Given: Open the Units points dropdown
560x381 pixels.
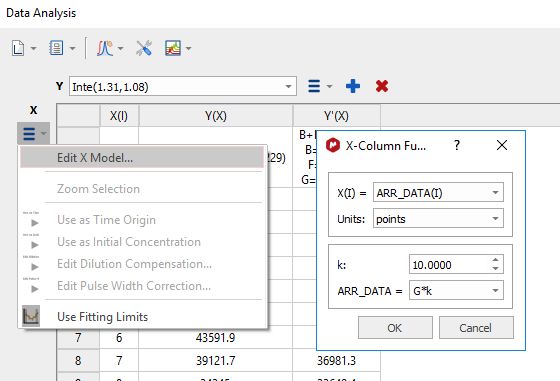Looking at the screenshot, I should 438,219.
